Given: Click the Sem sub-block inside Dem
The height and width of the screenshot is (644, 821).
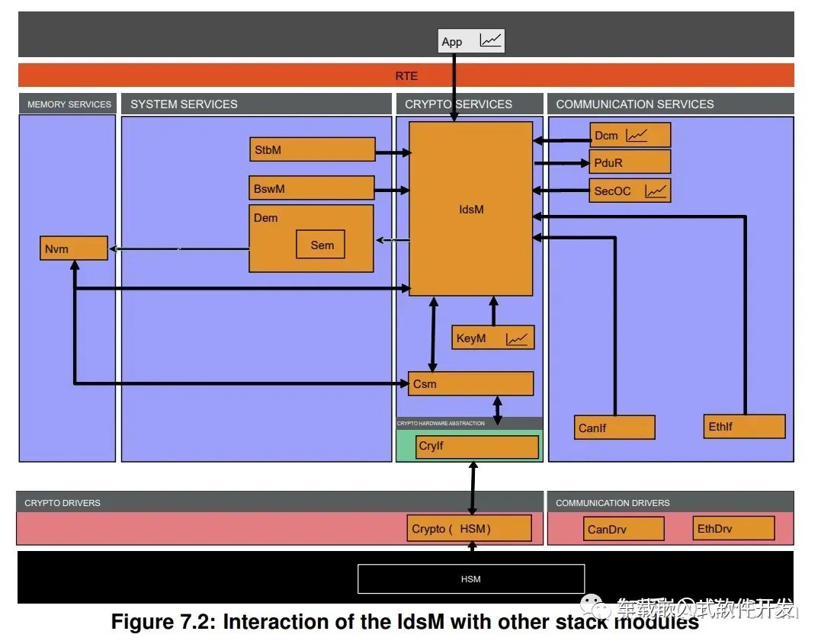Looking at the screenshot, I should [x=320, y=245].
